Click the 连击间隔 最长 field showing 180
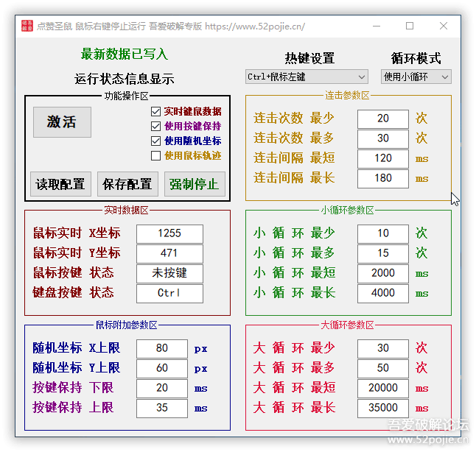Viewport: 476px width, 452px height. click(383, 178)
